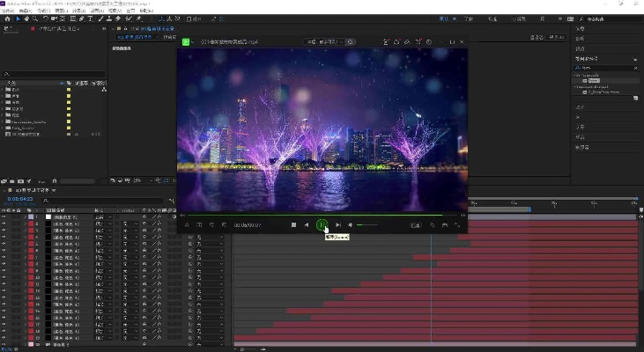Skip to next frame in video player
Image resolution: width=644 pixels, height=352 pixels.
[337, 225]
